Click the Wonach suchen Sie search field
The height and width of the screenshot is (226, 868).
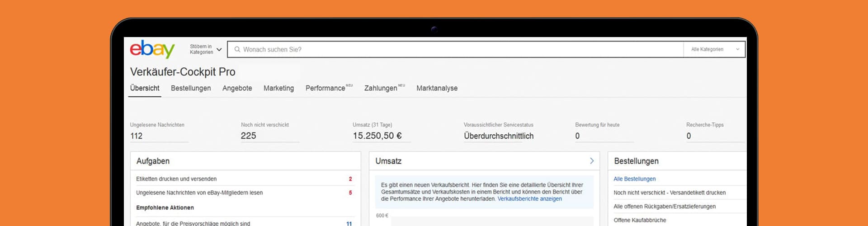[x=456, y=49]
